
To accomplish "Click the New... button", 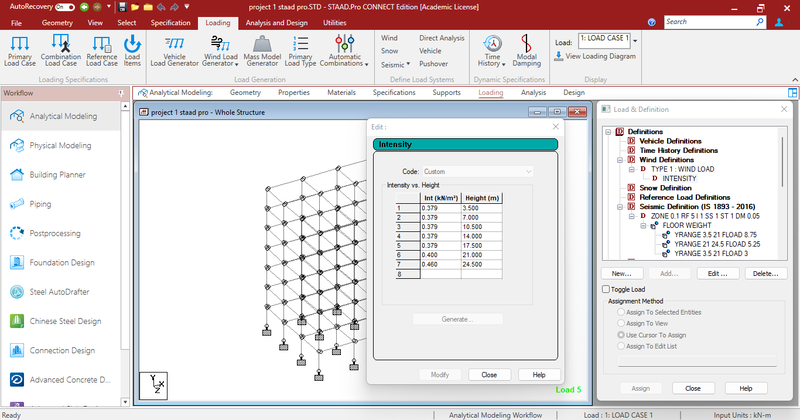I will (621, 274).
